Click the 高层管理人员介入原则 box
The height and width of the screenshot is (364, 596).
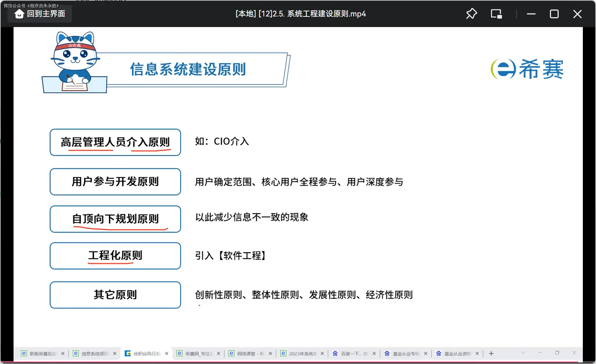click(x=115, y=142)
